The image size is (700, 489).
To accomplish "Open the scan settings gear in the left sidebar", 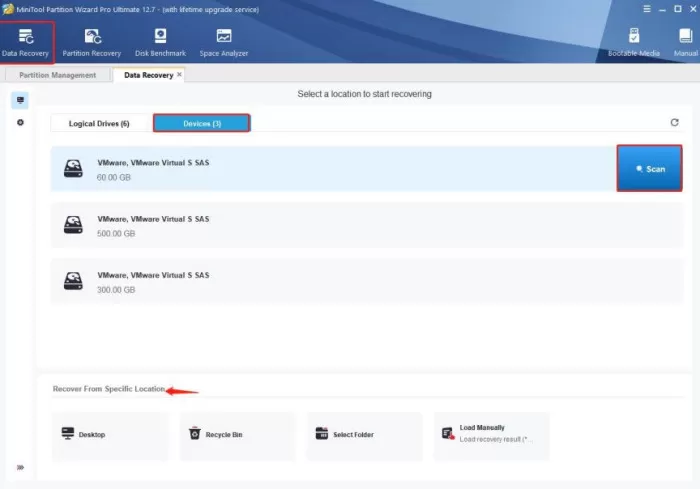I will 20,122.
